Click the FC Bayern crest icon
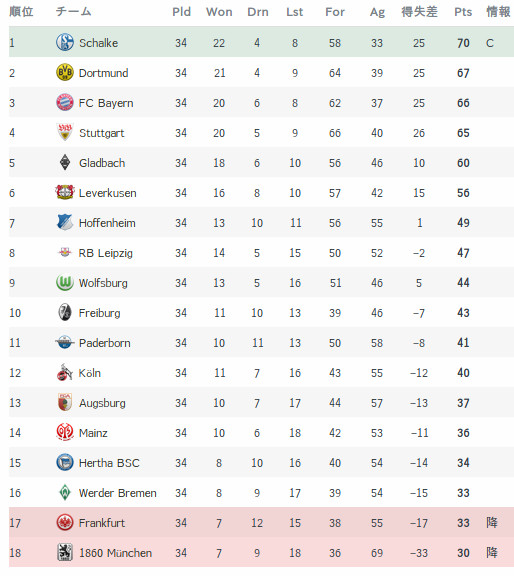 click(65, 102)
